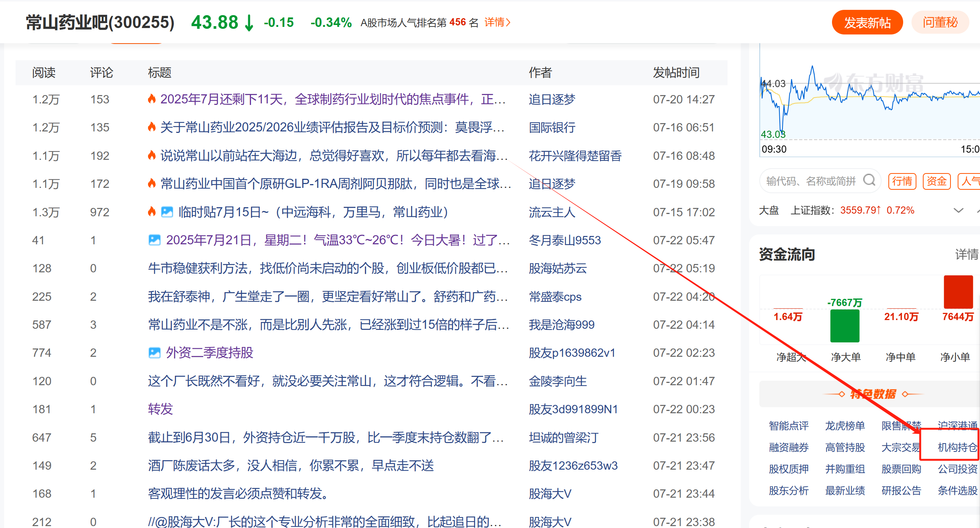
Task: Open the post titled 转发
Action: 160,409
